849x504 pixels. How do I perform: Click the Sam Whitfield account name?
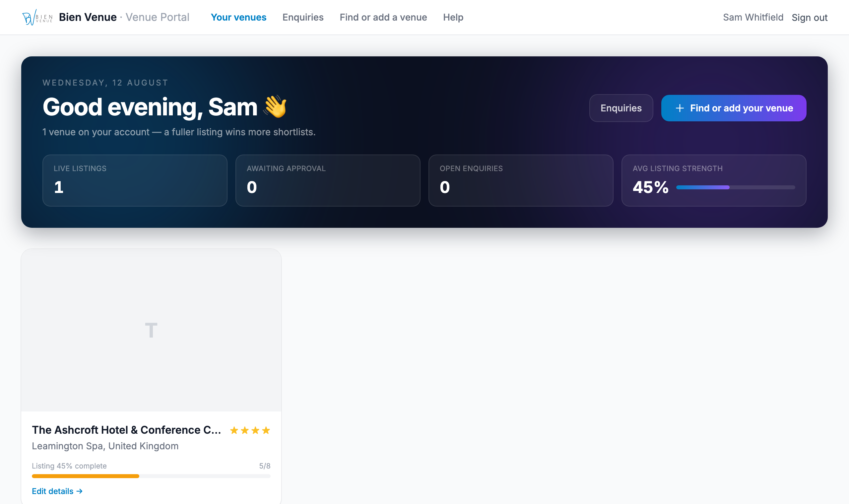753,17
